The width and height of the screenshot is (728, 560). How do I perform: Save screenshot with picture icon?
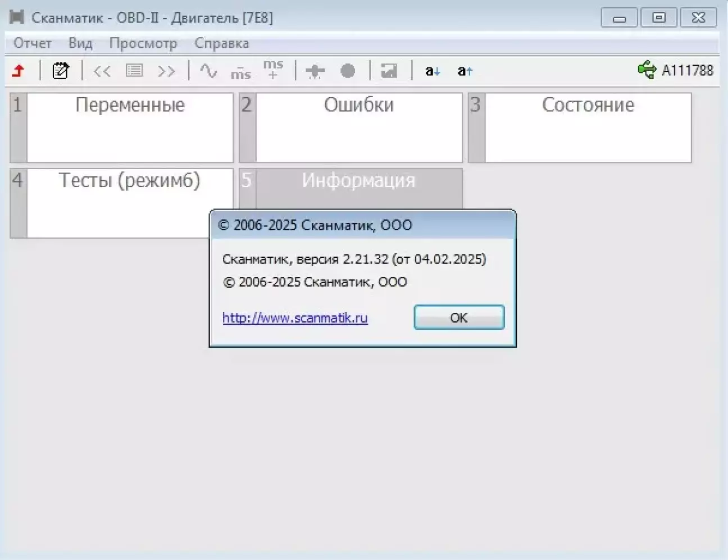(389, 71)
